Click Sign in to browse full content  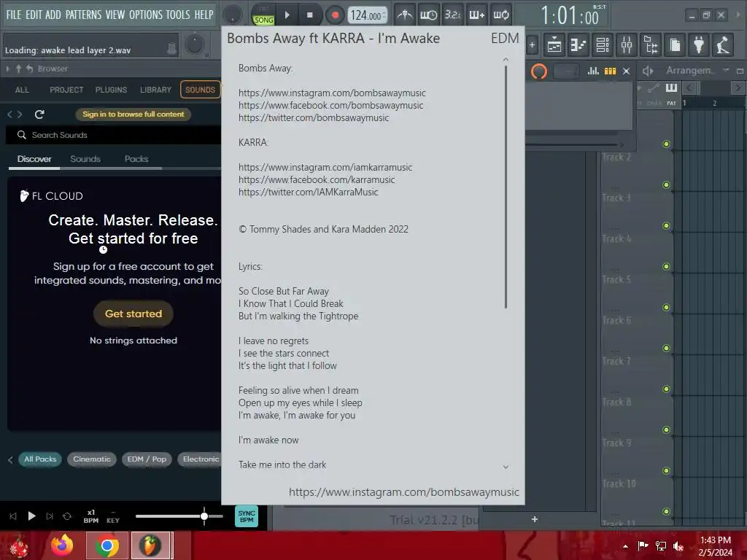(133, 114)
